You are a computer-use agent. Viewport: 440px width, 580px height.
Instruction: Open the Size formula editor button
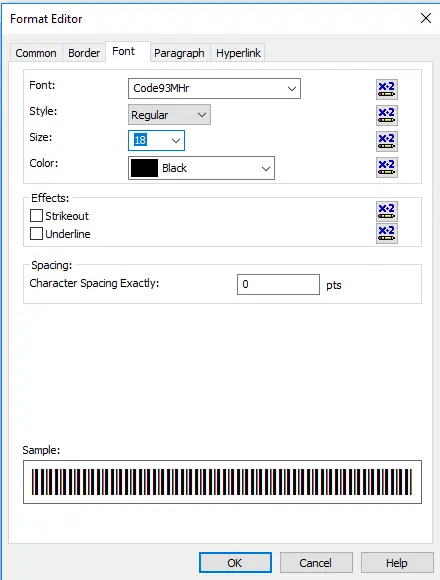click(x=387, y=141)
